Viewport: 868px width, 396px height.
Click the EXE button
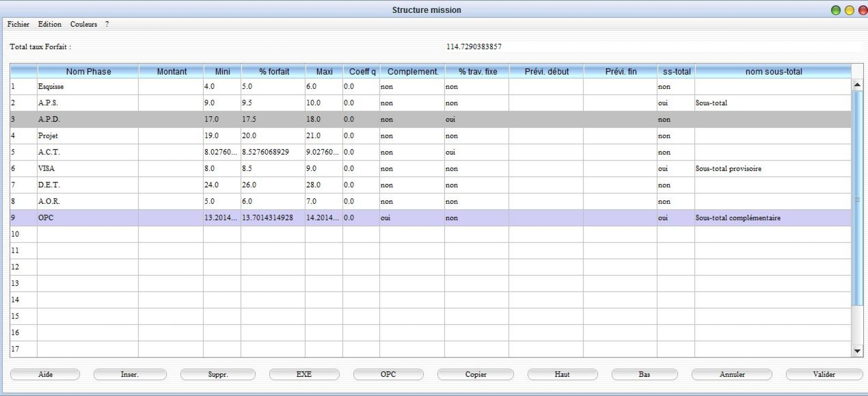coord(304,374)
